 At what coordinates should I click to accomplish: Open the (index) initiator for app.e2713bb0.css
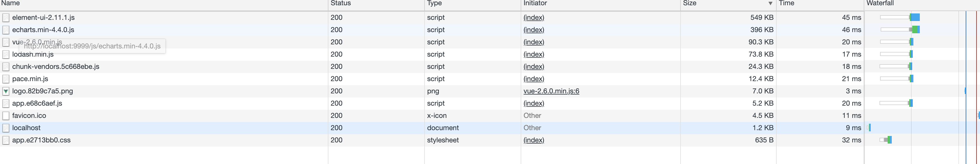pyautogui.click(x=533, y=140)
